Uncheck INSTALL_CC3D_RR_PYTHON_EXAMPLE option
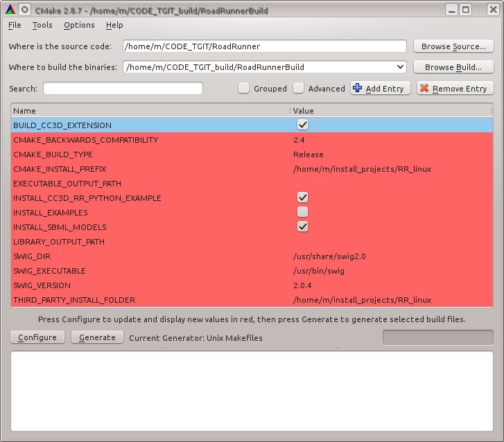The width and height of the screenshot is (504, 442). click(302, 197)
